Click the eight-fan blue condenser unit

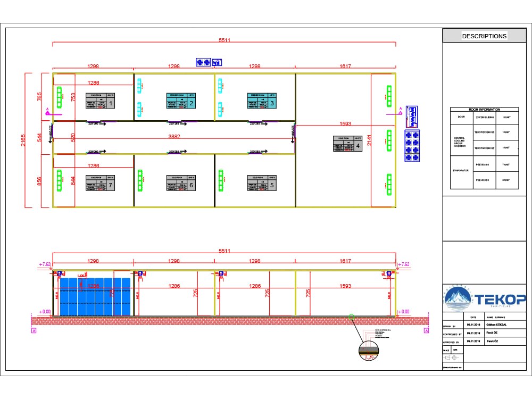[x=412, y=146]
